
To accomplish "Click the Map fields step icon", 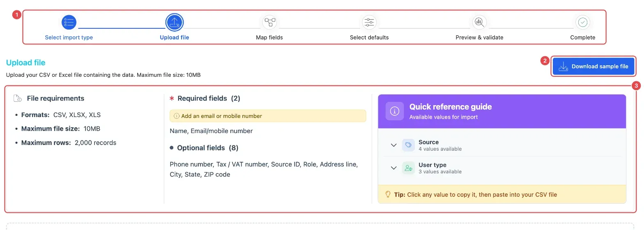I will (269, 22).
